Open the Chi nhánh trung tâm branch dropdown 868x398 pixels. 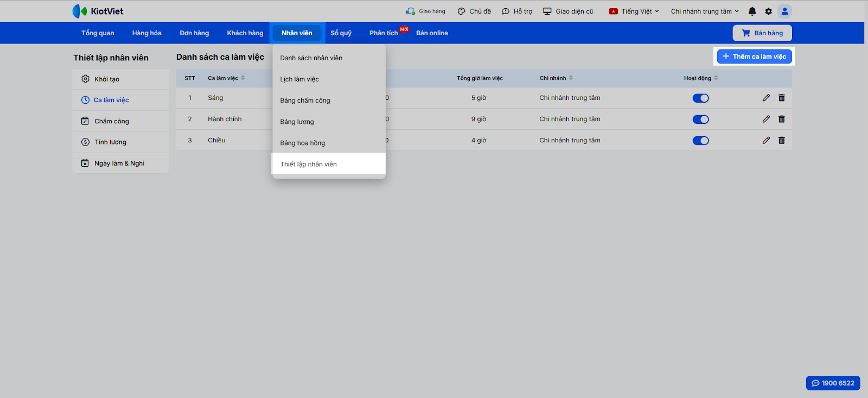pyautogui.click(x=705, y=11)
